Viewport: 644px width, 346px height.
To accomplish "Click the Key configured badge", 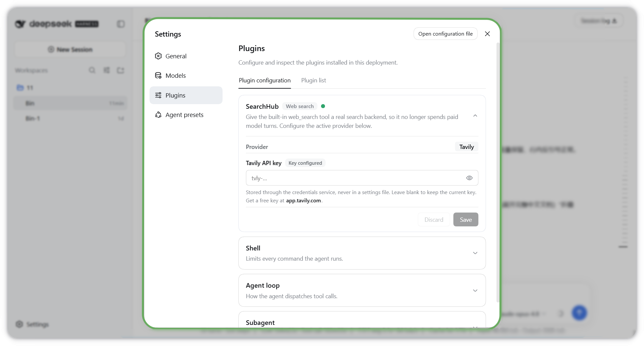I will click(305, 163).
